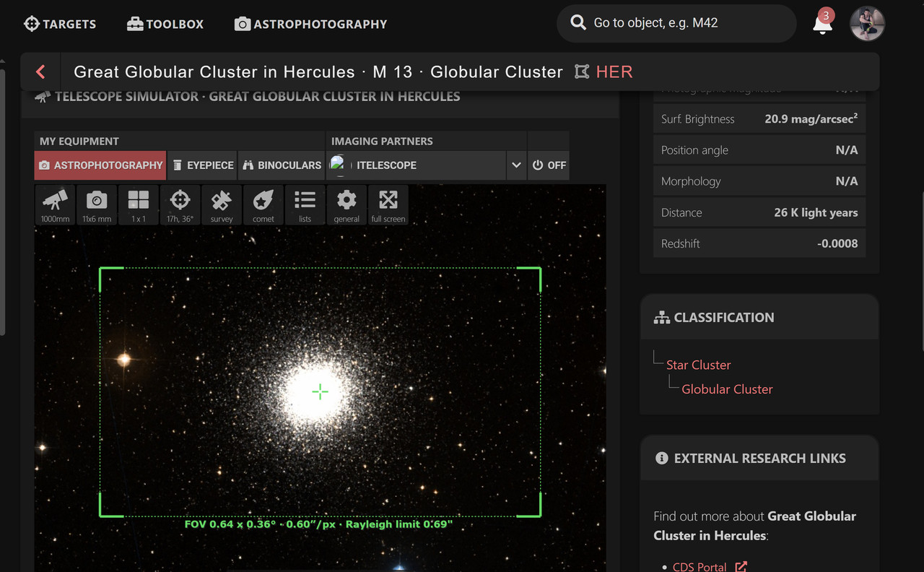This screenshot has height=572, width=924.
Task: Open the Toolbox menu
Action: [x=165, y=24]
